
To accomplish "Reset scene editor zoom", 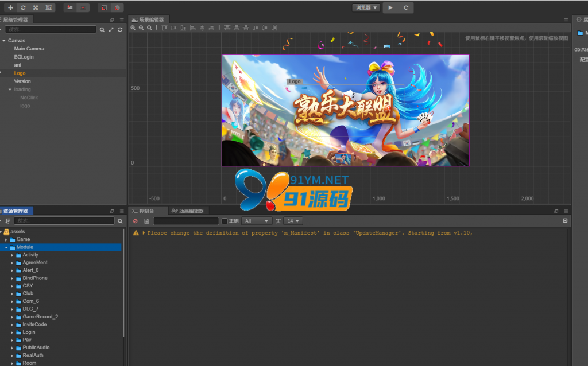I will click(x=150, y=28).
